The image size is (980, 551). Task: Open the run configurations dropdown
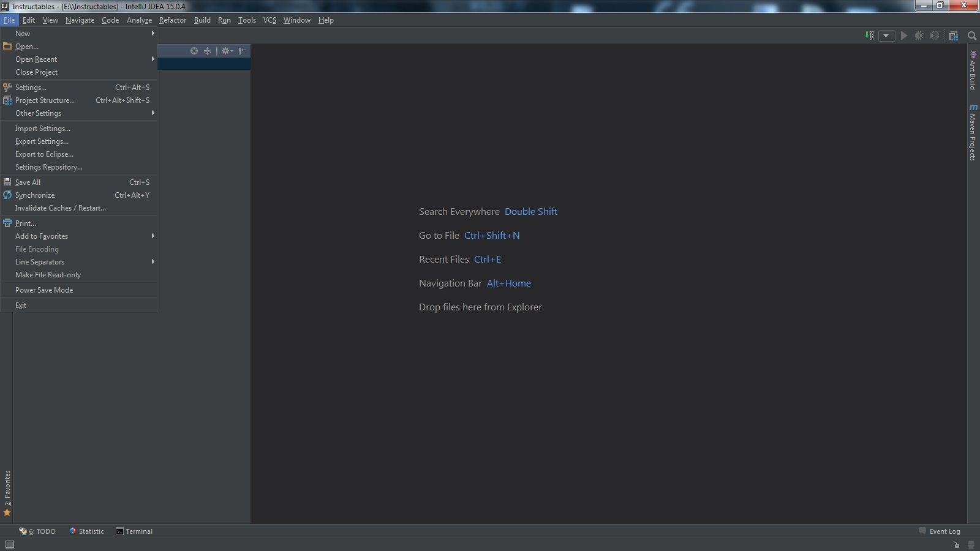pyautogui.click(x=888, y=36)
